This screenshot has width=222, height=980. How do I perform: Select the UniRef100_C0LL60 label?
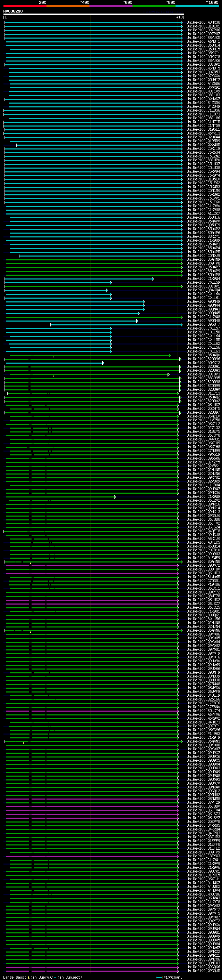click(x=203, y=294)
